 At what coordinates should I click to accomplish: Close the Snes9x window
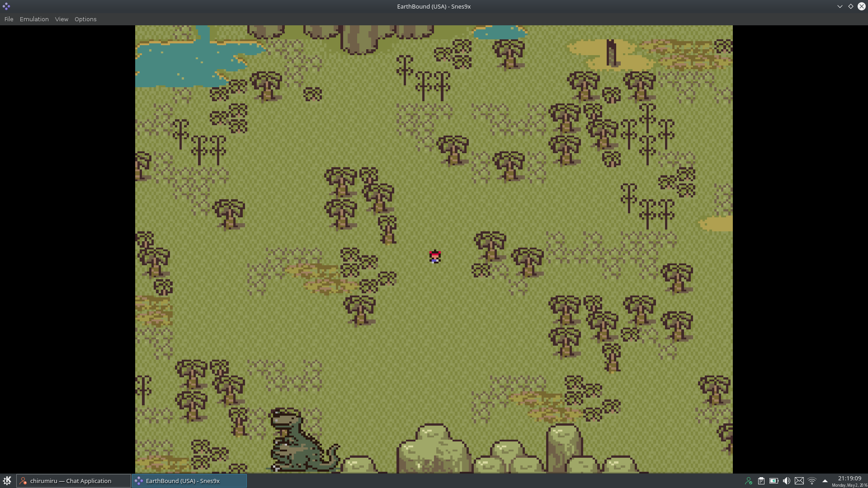[862, 6]
